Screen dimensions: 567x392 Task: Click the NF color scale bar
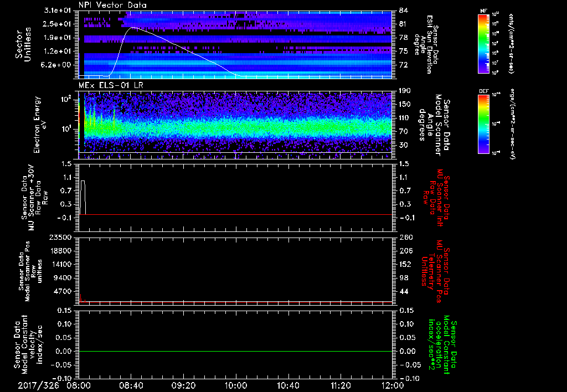[x=484, y=44]
